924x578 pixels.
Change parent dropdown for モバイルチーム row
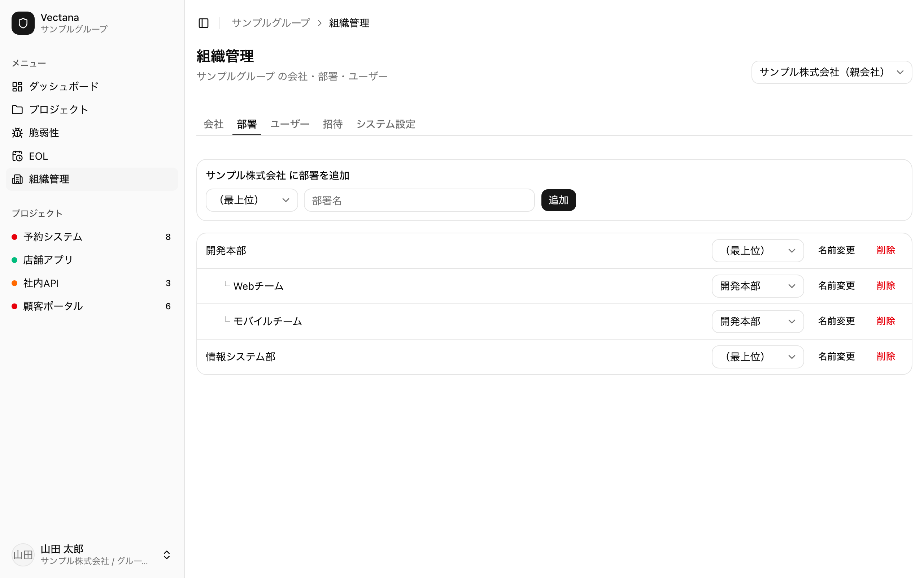point(758,322)
